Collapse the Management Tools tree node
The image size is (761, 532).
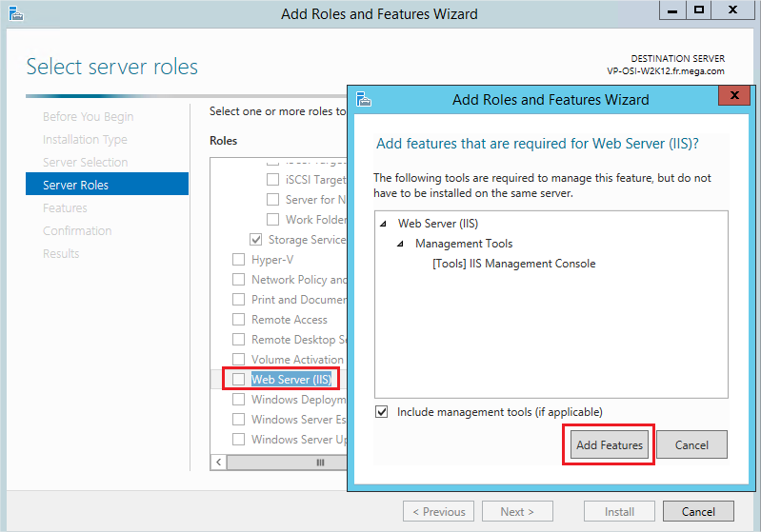[400, 245]
